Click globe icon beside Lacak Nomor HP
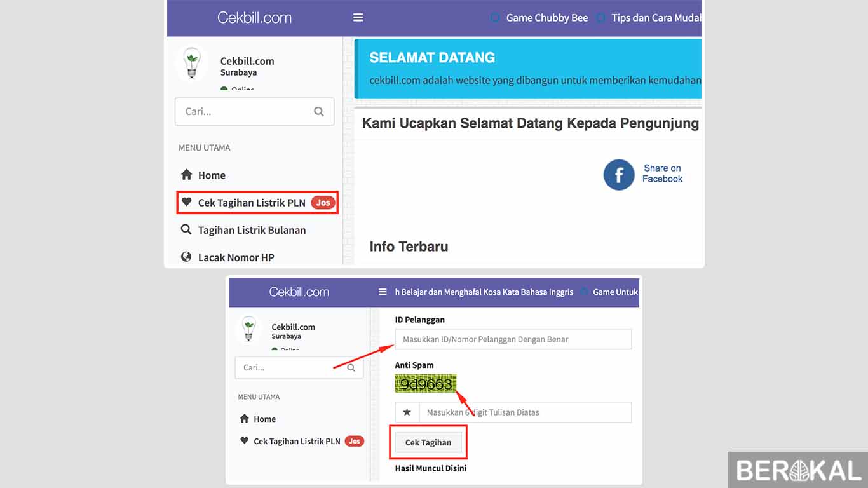Viewport: 868px width, 488px height. [186, 257]
